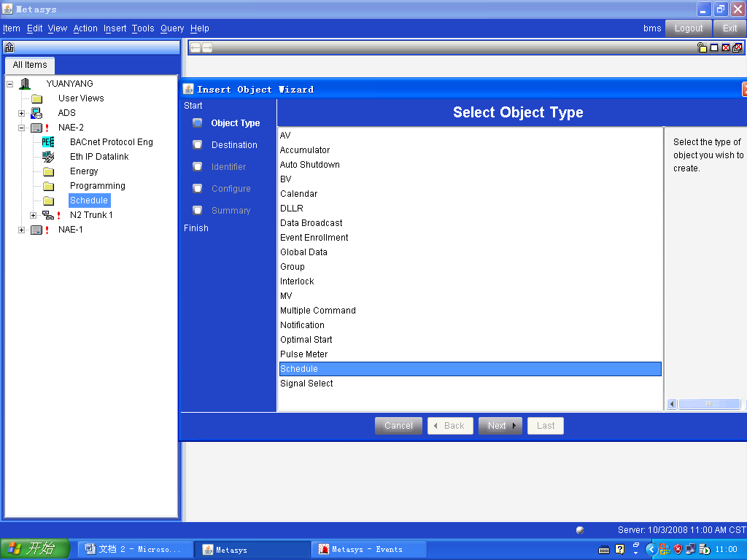This screenshot has width=747, height=560.
Task: Expand the NAE-1 tree node
Action: point(22,230)
